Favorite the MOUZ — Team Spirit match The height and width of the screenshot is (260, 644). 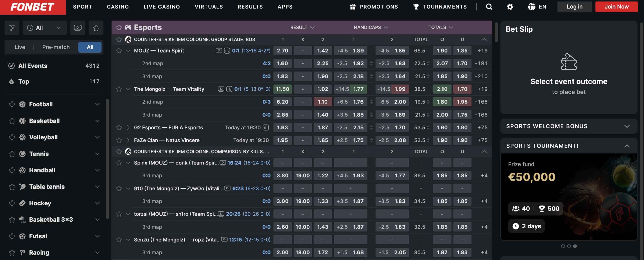tap(119, 51)
